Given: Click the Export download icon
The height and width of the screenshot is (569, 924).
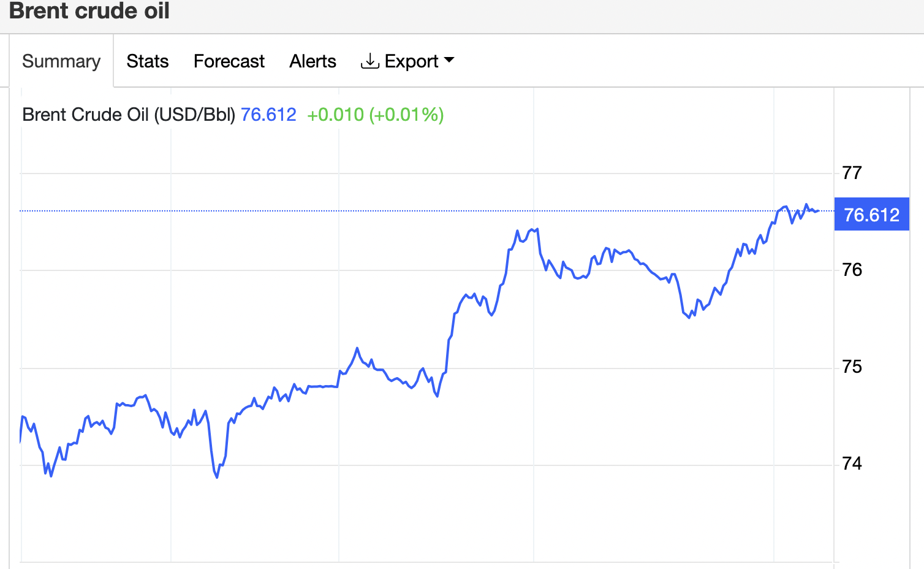Looking at the screenshot, I should pyautogui.click(x=369, y=61).
